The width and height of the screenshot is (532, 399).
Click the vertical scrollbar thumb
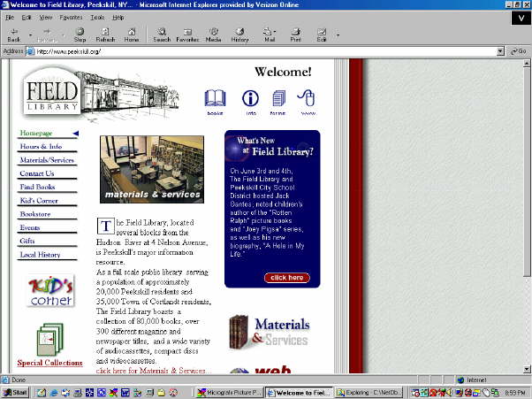(527, 172)
